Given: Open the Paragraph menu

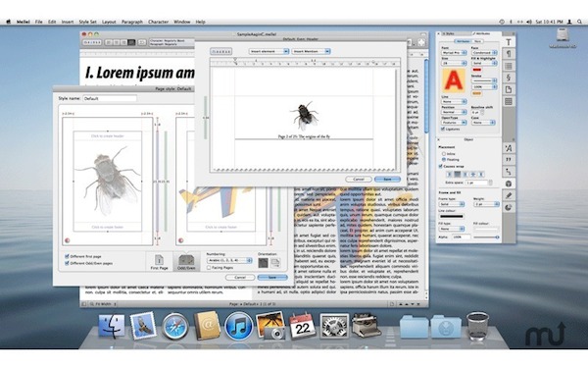Looking at the screenshot, I should [132, 22].
